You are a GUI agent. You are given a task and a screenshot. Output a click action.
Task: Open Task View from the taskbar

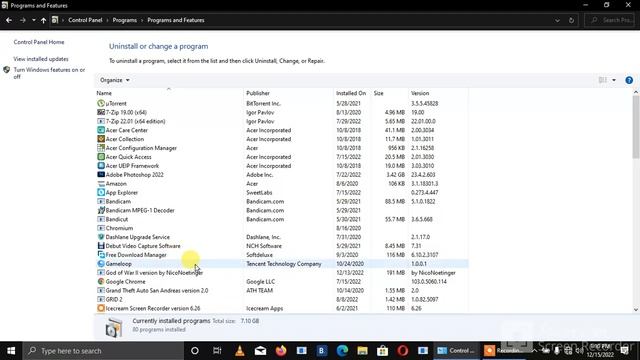coord(217,351)
